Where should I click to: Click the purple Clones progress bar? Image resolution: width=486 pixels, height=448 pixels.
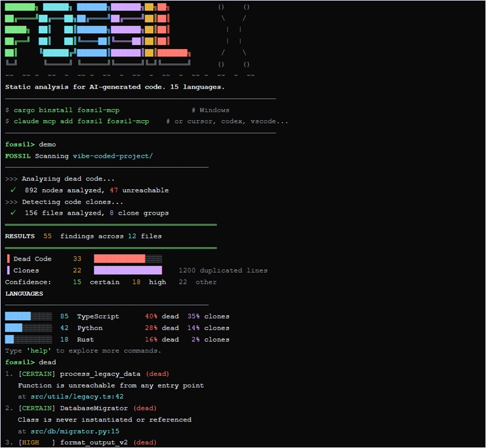click(x=127, y=270)
